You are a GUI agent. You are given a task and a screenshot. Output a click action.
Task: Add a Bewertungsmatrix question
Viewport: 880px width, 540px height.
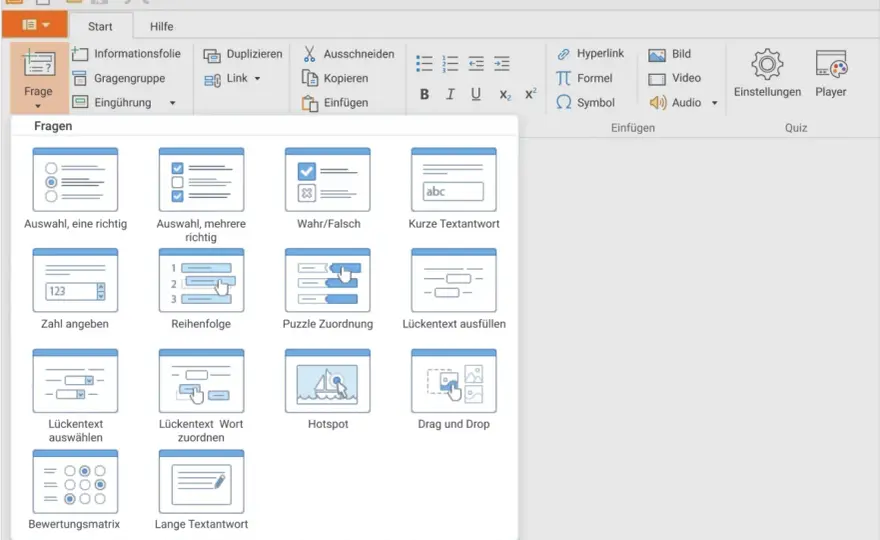pos(75,490)
